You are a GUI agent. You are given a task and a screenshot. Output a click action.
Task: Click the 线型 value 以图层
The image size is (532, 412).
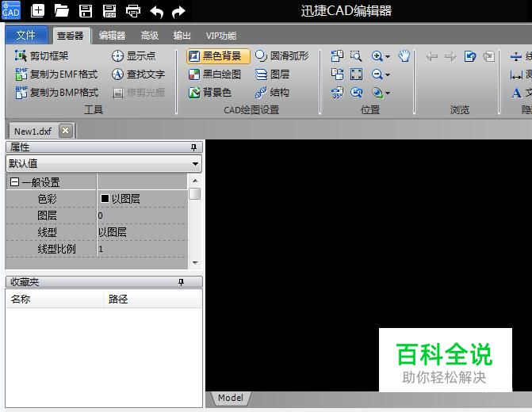pyautogui.click(x=142, y=232)
